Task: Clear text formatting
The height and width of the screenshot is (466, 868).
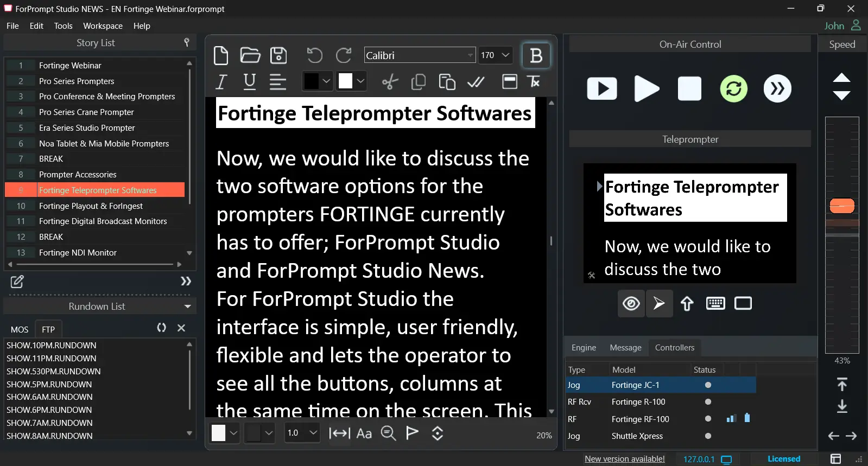Action: pos(534,82)
